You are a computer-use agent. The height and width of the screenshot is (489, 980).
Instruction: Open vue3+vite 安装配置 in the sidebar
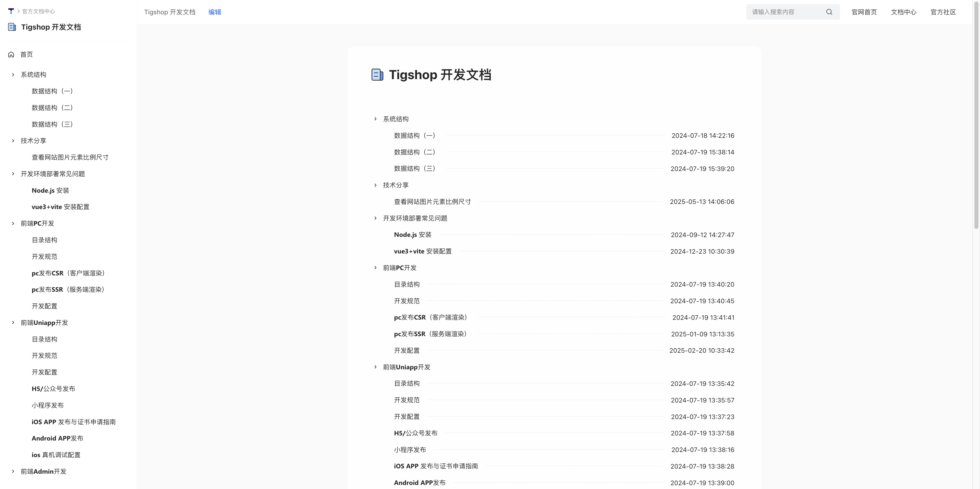click(60, 207)
